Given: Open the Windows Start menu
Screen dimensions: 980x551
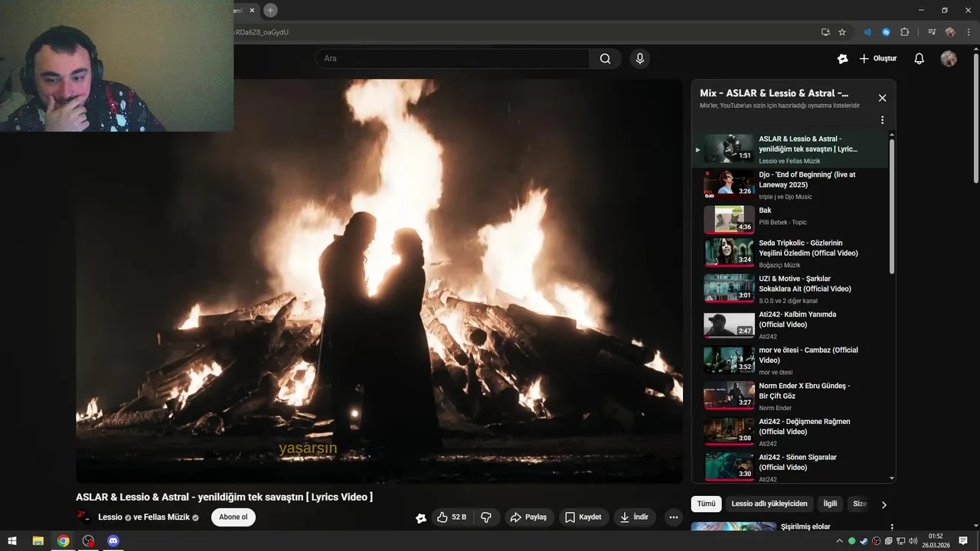Looking at the screenshot, I should tap(12, 541).
